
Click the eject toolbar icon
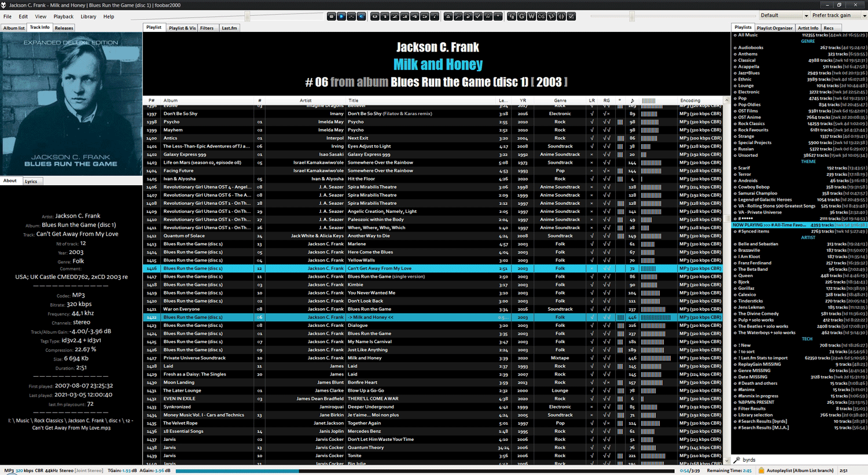pos(448,16)
